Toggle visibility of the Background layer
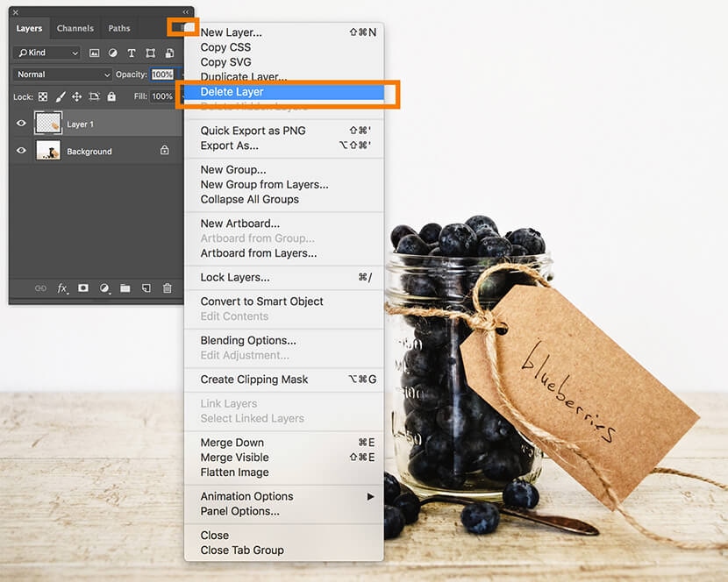The height and width of the screenshot is (582, 728). click(22, 151)
